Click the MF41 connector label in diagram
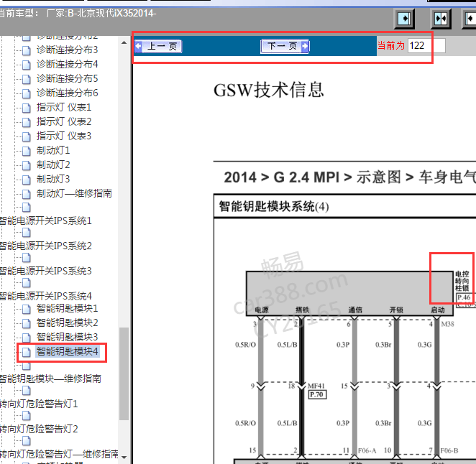This screenshot has height=464, width=476. 316,386
